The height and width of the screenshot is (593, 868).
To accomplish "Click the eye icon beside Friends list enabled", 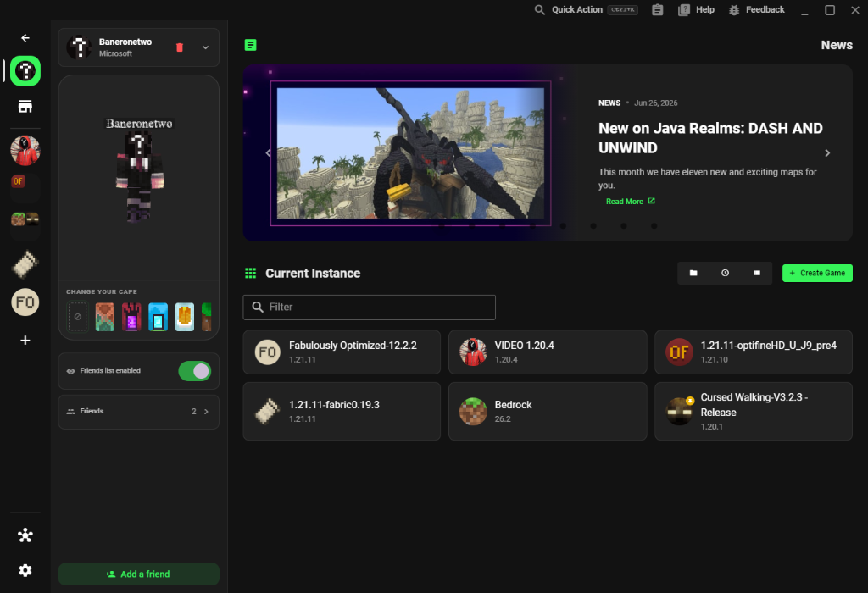I will [x=71, y=371].
